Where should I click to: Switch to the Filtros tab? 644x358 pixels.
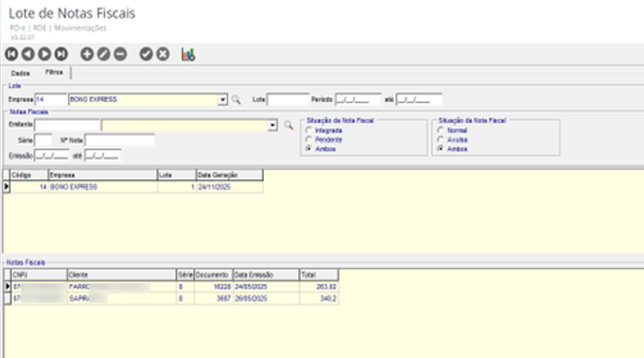[54, 72]
